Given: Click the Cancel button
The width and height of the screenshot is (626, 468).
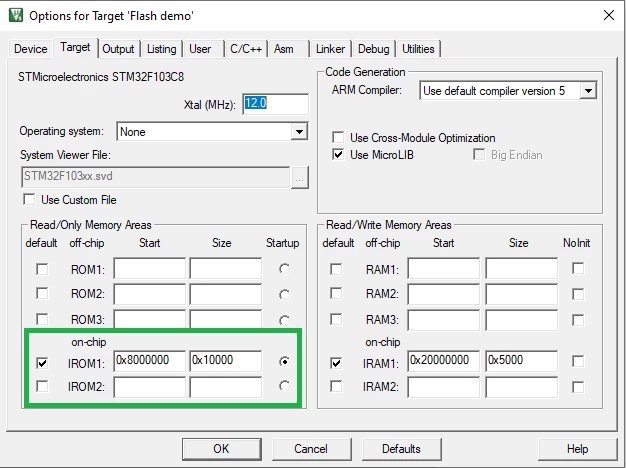Looking at the screenshot, I should pyautogui.click(x=312, y=449).
